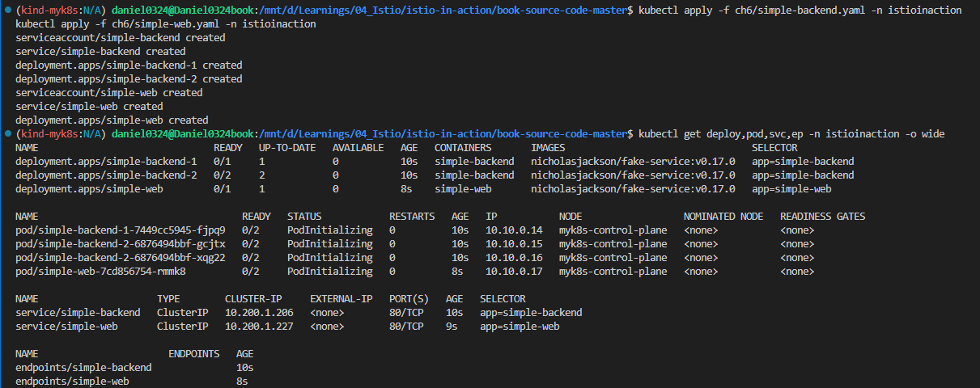This screenshot has width=980, height=388.
Task: Click pod/simple-backend-1-7449cc5945-fjpq9
Action: (121, 230)
